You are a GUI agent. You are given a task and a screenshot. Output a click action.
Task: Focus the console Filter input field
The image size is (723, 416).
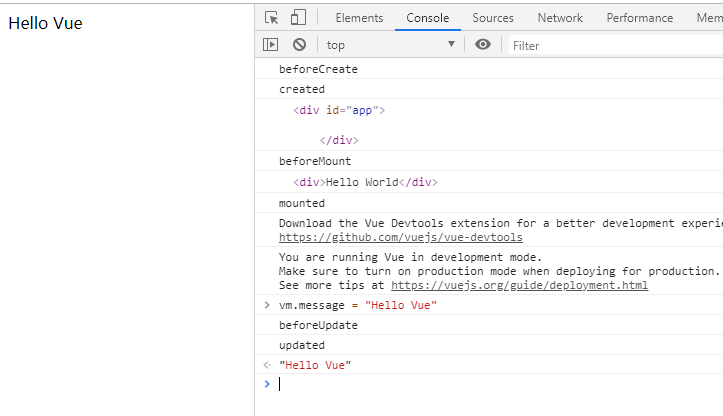pos(616,46)
